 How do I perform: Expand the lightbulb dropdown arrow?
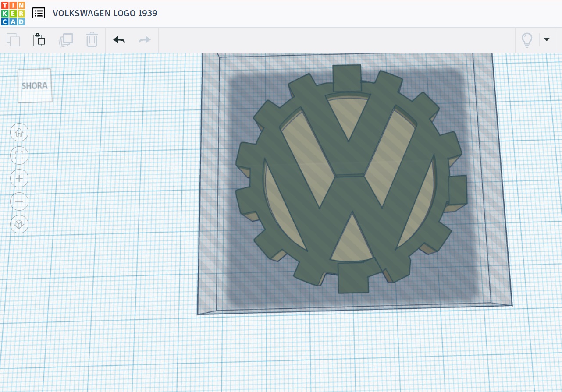click(547, 39)
